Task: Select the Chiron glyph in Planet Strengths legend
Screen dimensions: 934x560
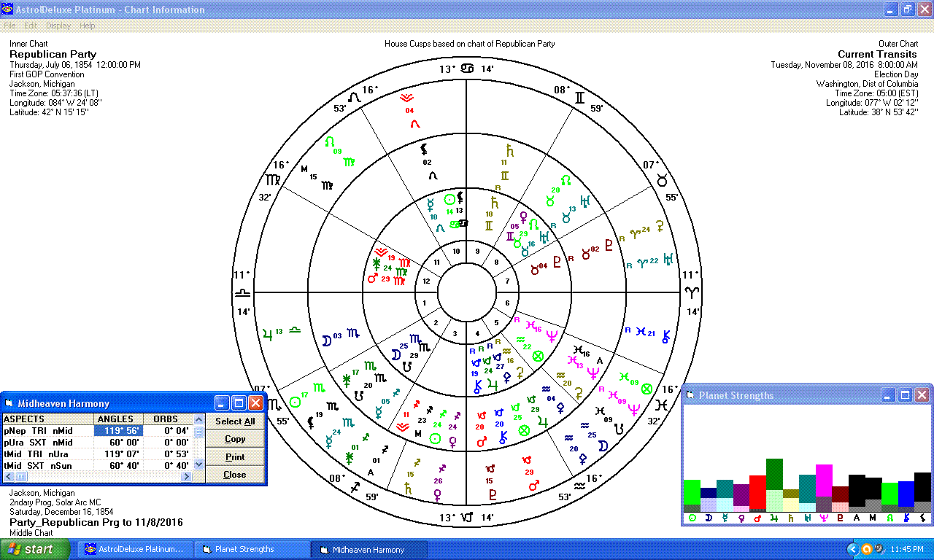Action: 906,518
